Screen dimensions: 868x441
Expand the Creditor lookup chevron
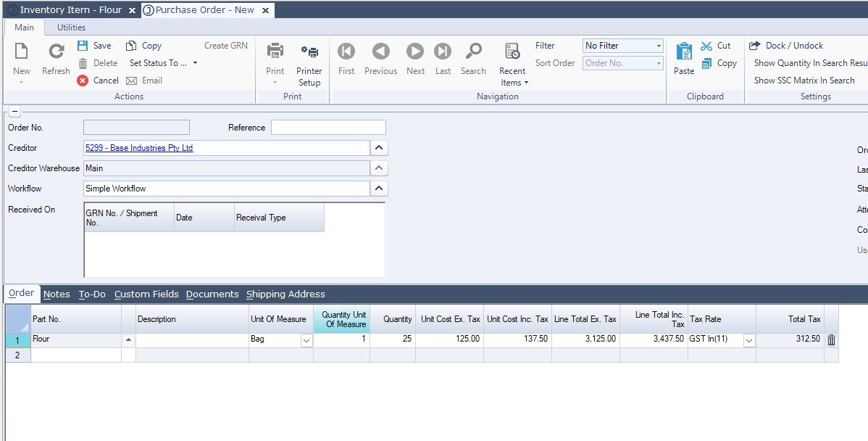pos(380,148)
